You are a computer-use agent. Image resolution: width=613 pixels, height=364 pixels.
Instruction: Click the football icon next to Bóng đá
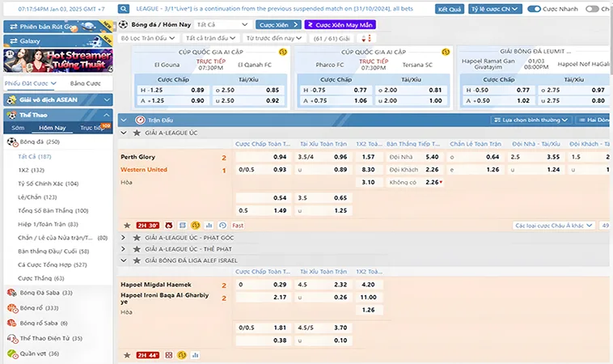click(11, 142)
